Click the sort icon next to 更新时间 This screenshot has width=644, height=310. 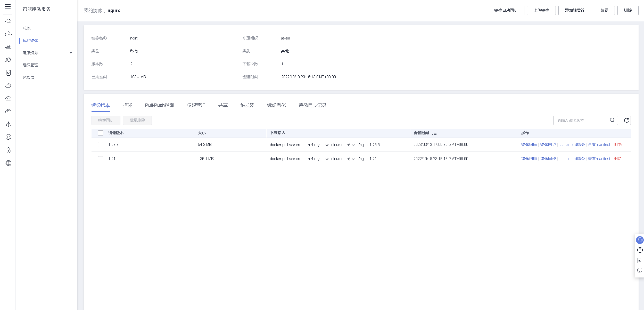point(434,133)
